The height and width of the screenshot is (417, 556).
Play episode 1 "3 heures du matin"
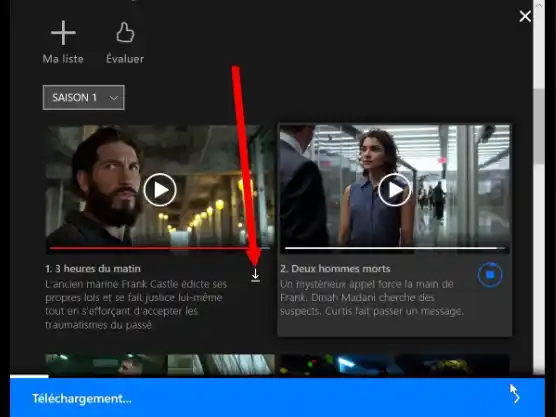(x=160, y=190)
